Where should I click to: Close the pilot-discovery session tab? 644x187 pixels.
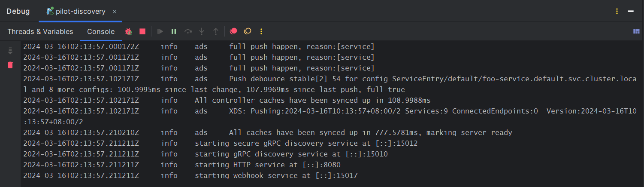point(115,12)
